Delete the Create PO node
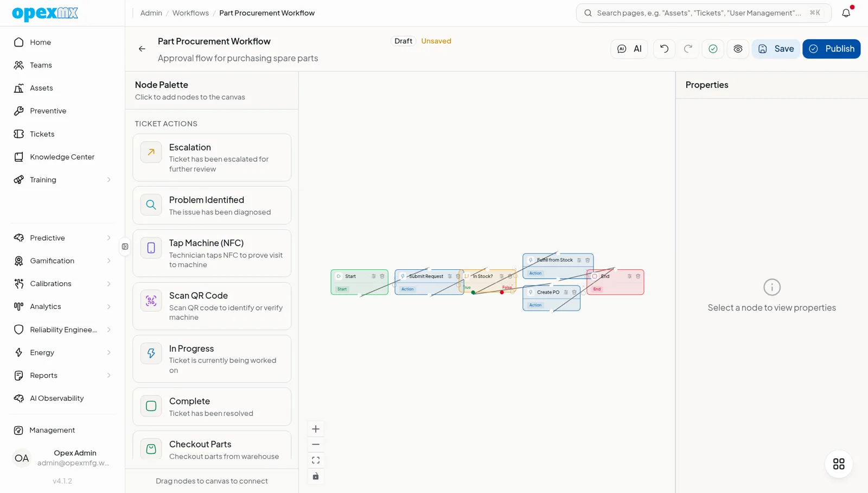The width and height of the screenshot is (868, 493). tap(574, 292)
